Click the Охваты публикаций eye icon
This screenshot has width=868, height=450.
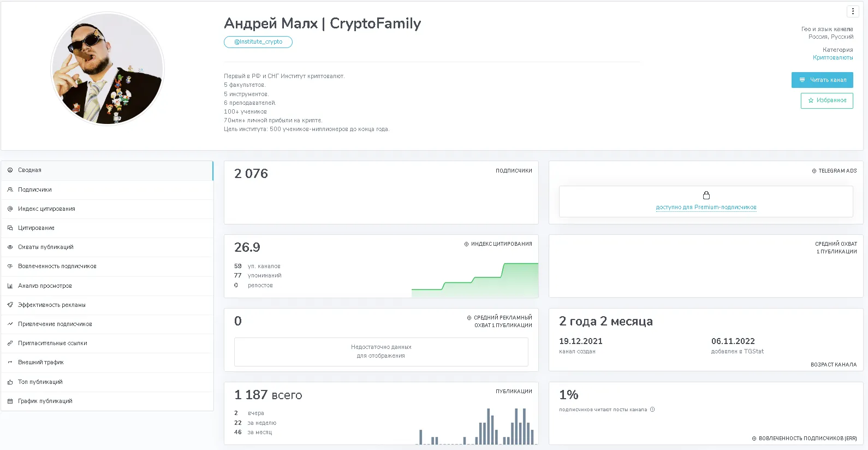10,247
